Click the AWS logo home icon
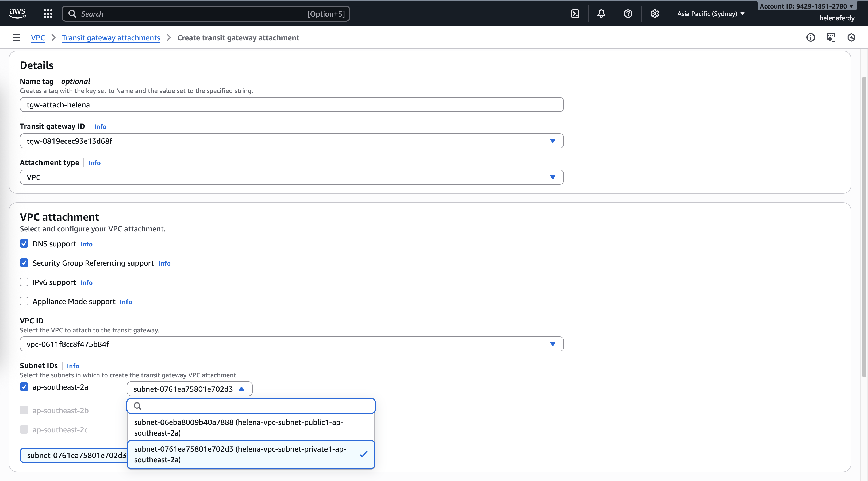This screenshot has width=868, height=481. [17, 13]
